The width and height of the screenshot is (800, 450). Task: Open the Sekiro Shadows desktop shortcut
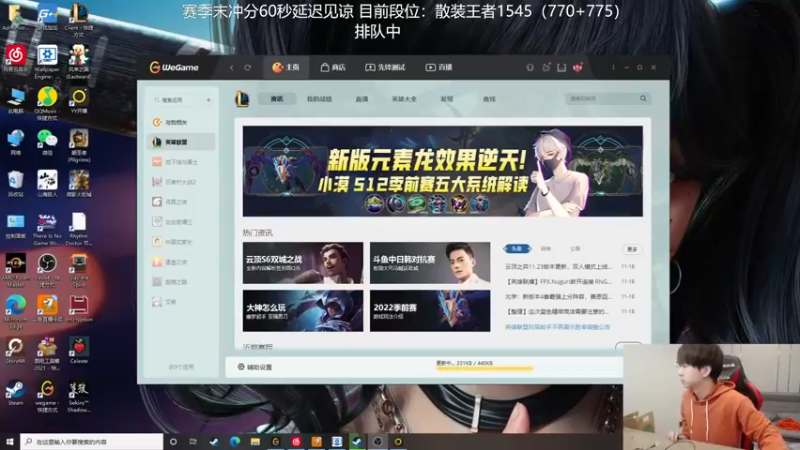tap(79, 396)
